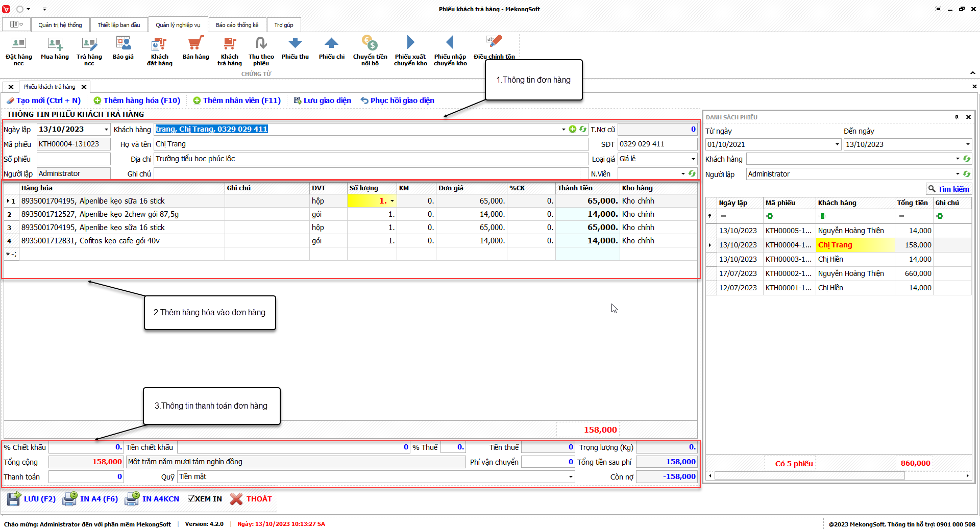The image size is (980, 529).
Task: Switch to Báo cáo thống kê tab
Action: (237, 25)
